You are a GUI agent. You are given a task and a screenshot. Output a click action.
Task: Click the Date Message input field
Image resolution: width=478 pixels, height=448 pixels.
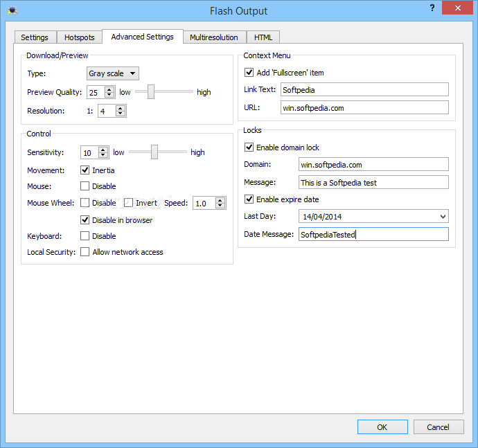point(373,234)
